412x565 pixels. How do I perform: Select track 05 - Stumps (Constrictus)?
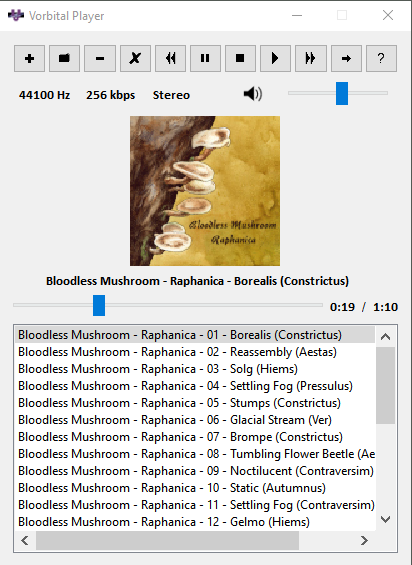(x=195, y=403)
